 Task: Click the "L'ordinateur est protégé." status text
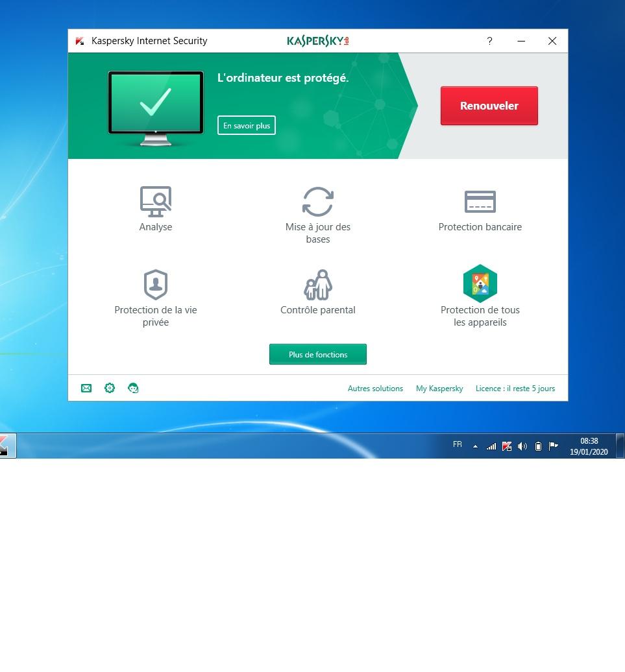coord(283,78)
